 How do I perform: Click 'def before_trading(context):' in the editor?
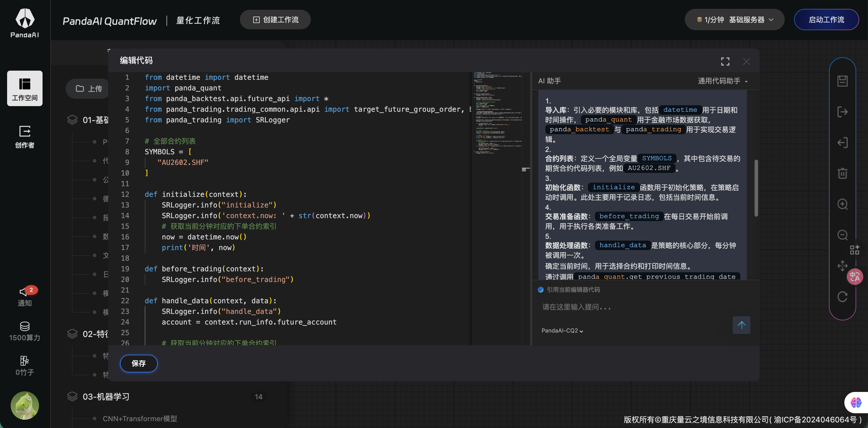(204, 269)
